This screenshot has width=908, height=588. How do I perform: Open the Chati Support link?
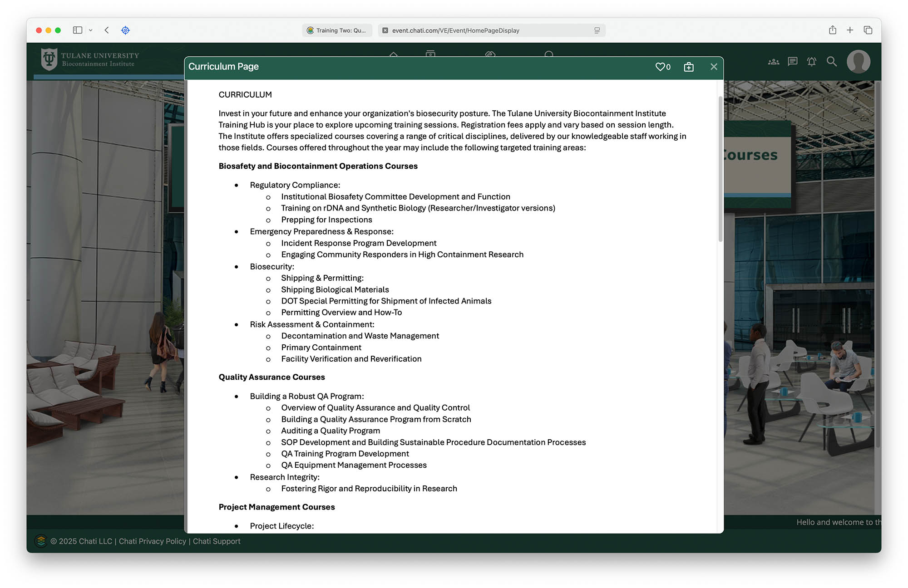pyautogui.click(x=217, y=541)
